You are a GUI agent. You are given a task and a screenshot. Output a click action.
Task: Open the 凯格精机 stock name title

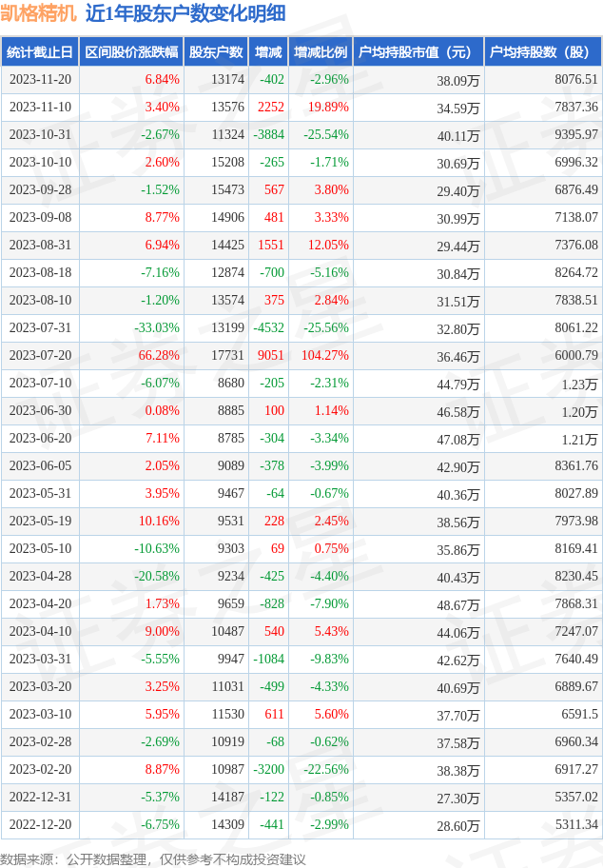pyautogui.click(x=38, y=13)
